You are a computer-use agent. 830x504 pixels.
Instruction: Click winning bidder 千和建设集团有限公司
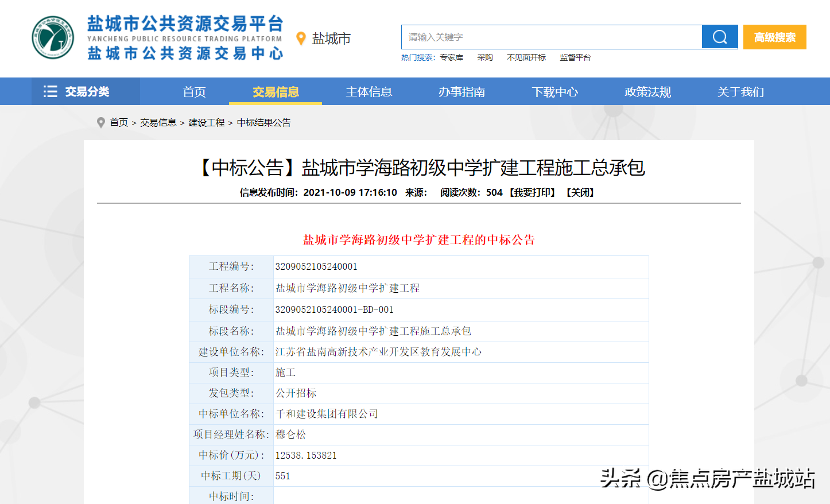pos(327,413)
